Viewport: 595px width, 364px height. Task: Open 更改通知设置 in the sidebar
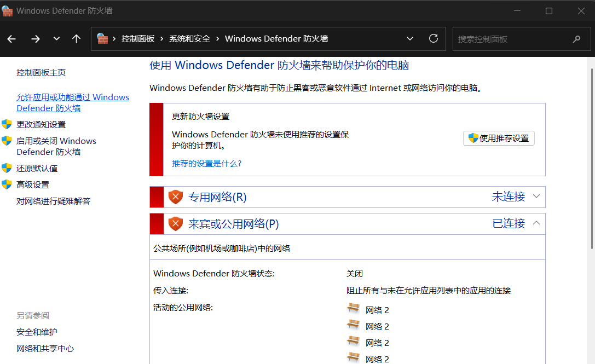tap(41, 124)
